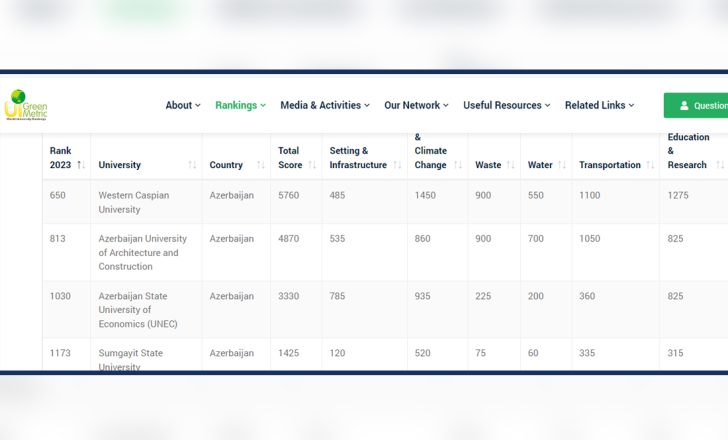Click Education & Research value 1275
Screen dimensions: 728x440
pyautogui.click(x=678, y=195)
